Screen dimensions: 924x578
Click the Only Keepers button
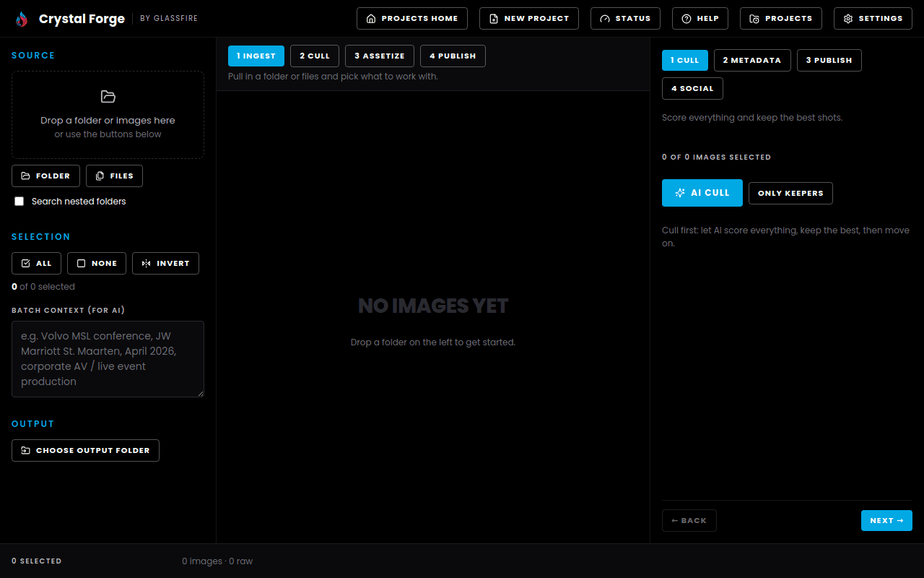(790, 194)
